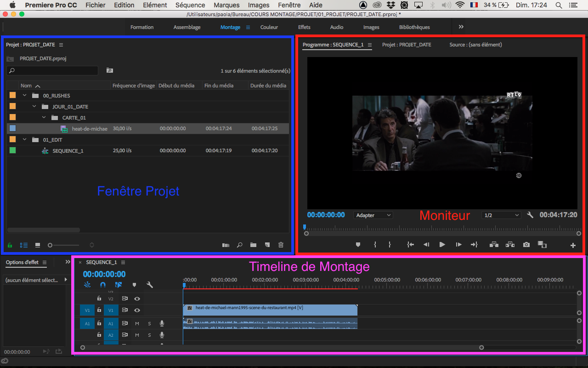Image resolution: width=588 pixels, height=368 pixels.
Task: Collapse the CARTE_01 bin
Action: (x=44, y=118)
